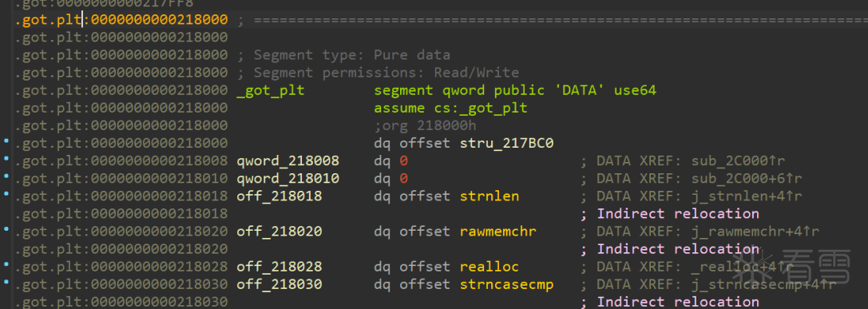Click the strnlen symbol reference
The image size is (868, 309).
pos(489,196)
